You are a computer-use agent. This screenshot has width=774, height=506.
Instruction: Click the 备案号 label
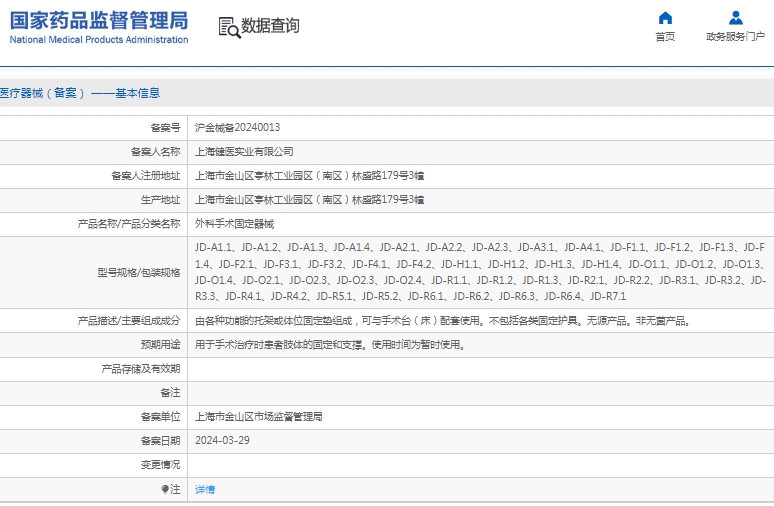[165, 128]
